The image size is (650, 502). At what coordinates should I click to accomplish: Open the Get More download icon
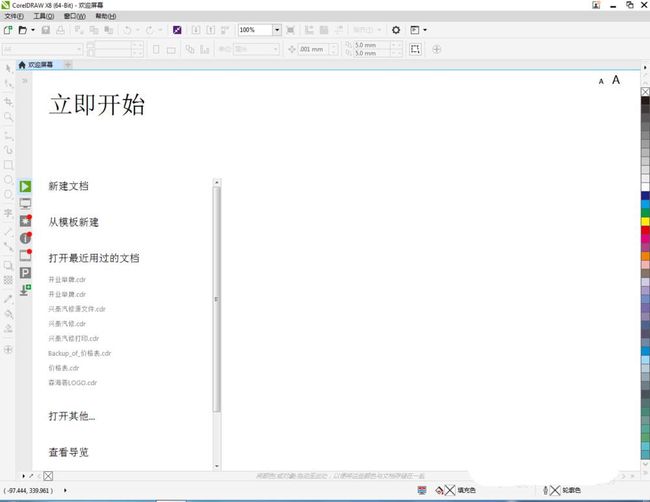[25, 290]
